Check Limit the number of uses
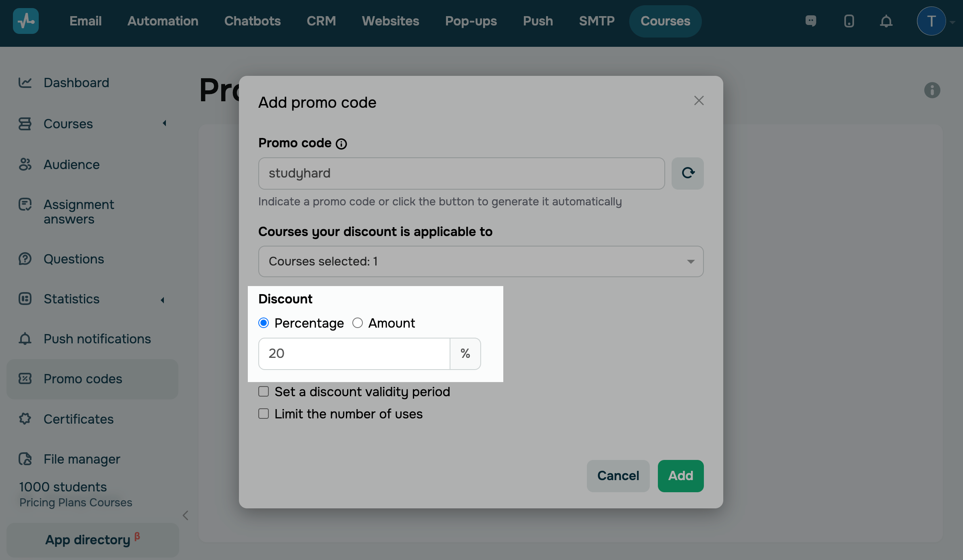The height and width of the screenshot is (560, 963). coord(264,414)
